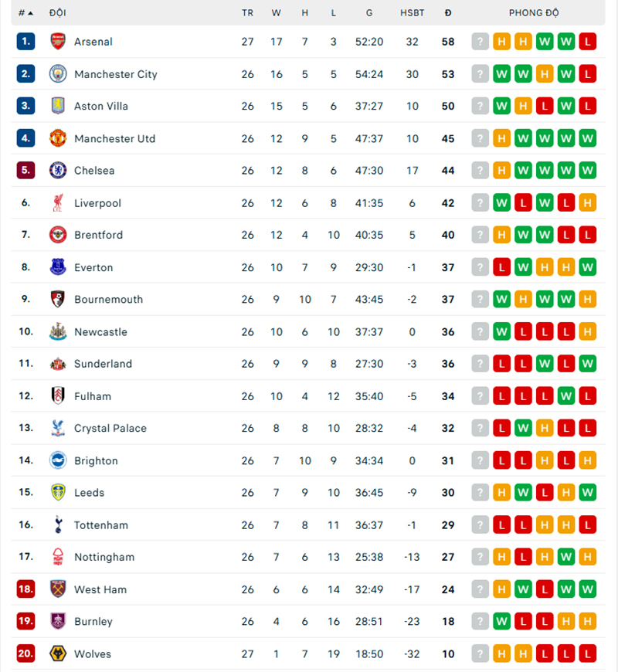Sort table by HSBT goal difference
618x672 pixels.
[412, 13]
